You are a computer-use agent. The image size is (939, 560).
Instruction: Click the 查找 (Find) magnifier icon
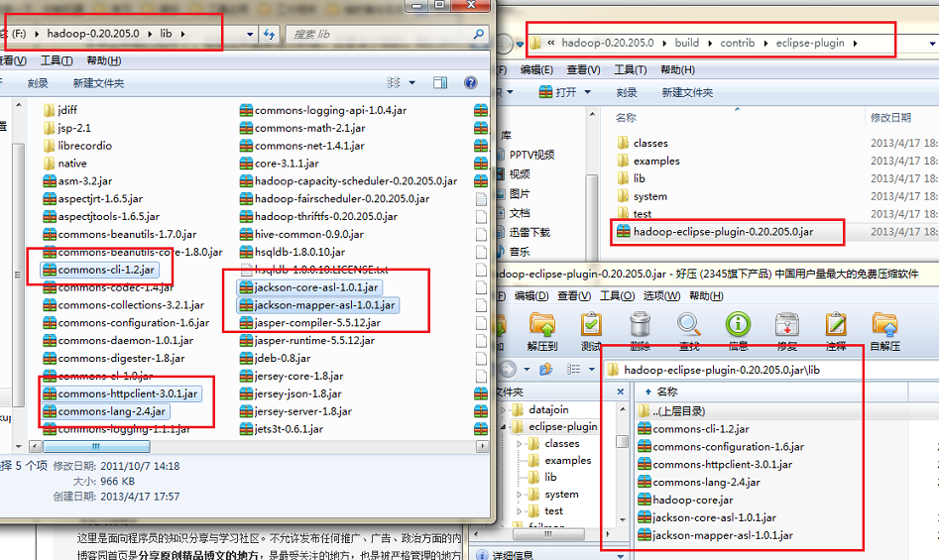pos(689,325)
